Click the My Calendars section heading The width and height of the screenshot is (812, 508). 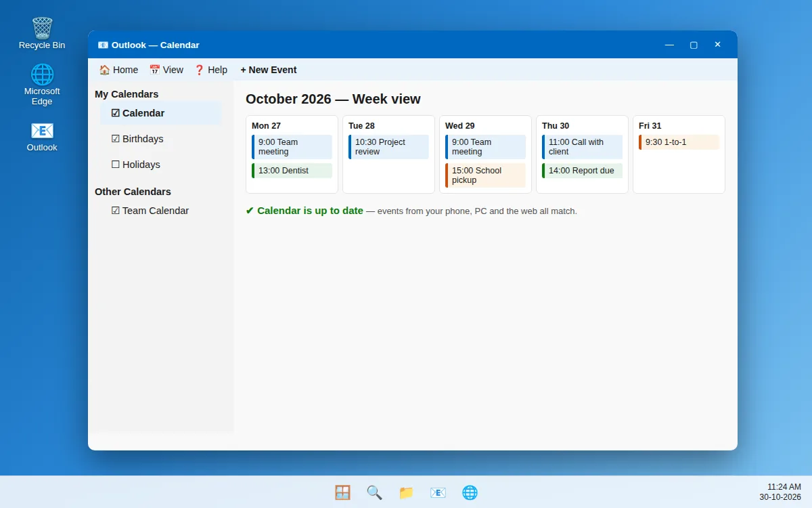point(127,94)
